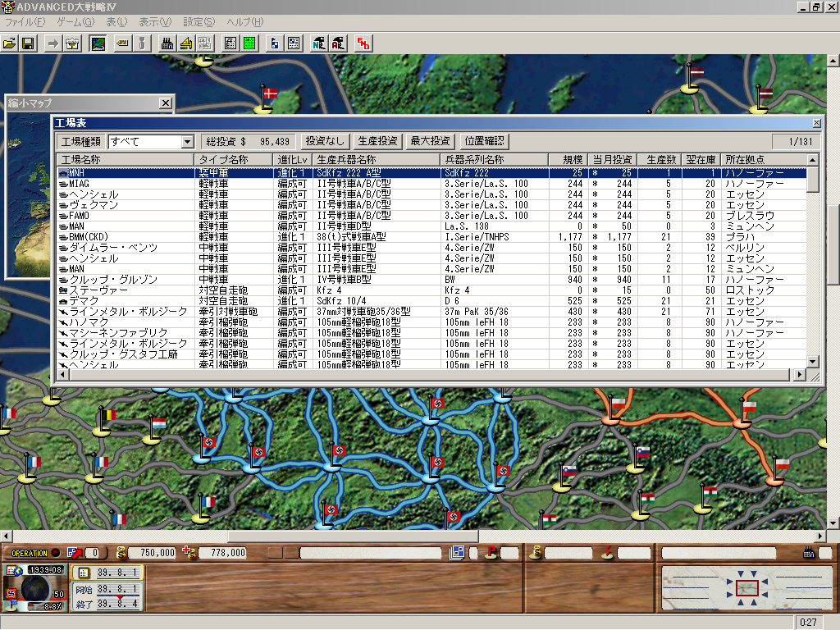
Task: Click the open file folder toolbar icon
Action: pyautogui.click(x=10, y=43)
